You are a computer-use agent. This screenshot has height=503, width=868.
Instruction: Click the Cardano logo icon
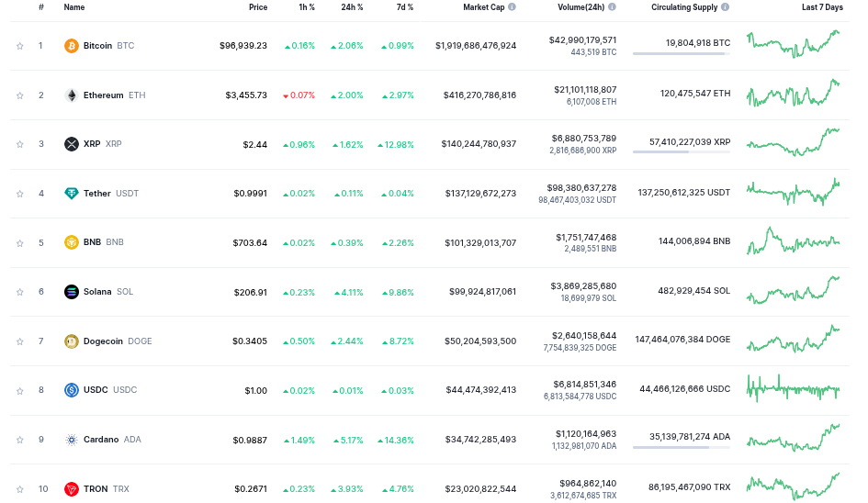72,440
